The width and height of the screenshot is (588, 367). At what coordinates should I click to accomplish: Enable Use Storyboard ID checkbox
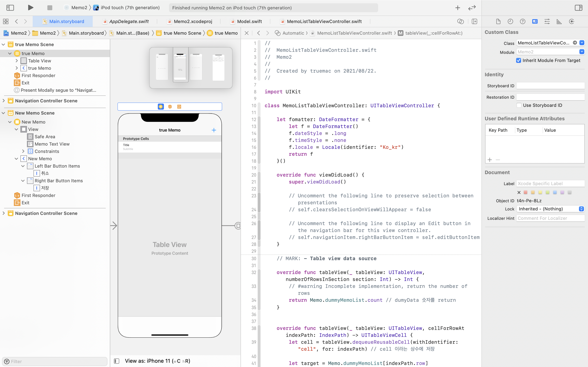(x=519, y=105)
